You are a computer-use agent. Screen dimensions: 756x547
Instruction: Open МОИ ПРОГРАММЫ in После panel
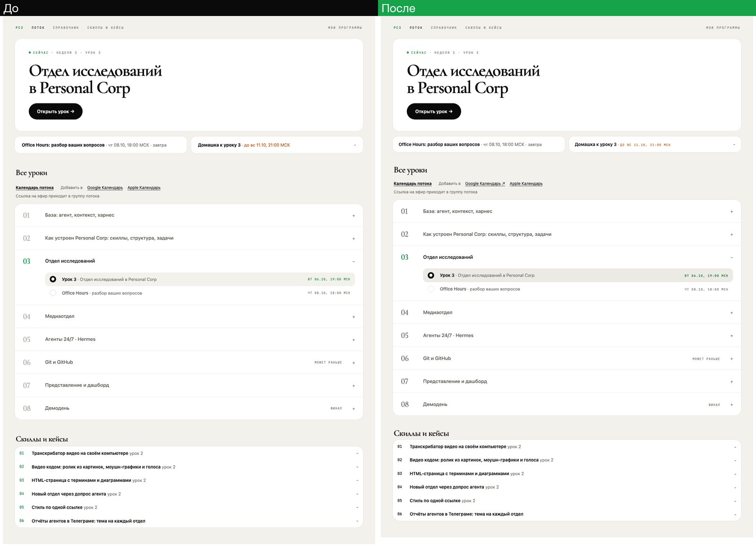pyautogui.click(x=723, y=28)
